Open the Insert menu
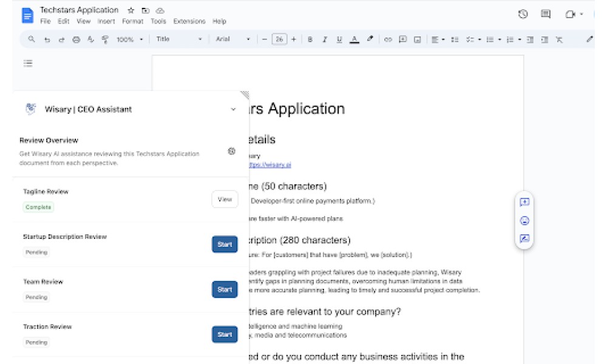 [x=106, y=21]
